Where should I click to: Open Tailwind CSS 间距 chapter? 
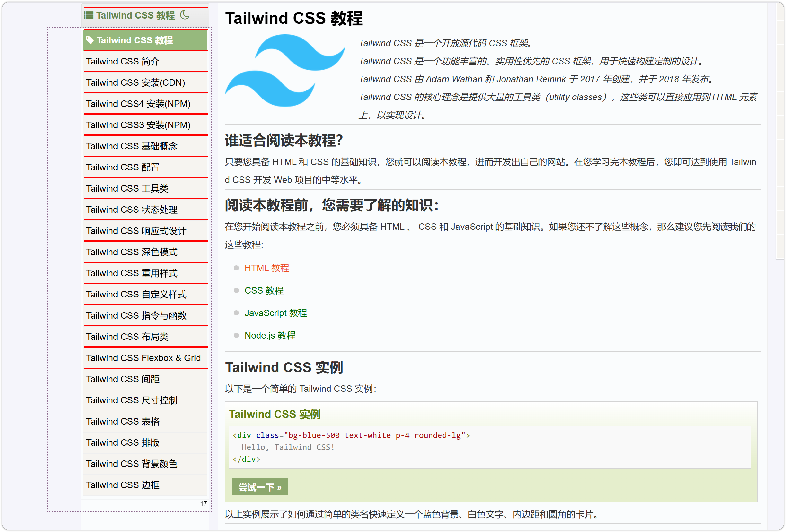click(145, 379)
